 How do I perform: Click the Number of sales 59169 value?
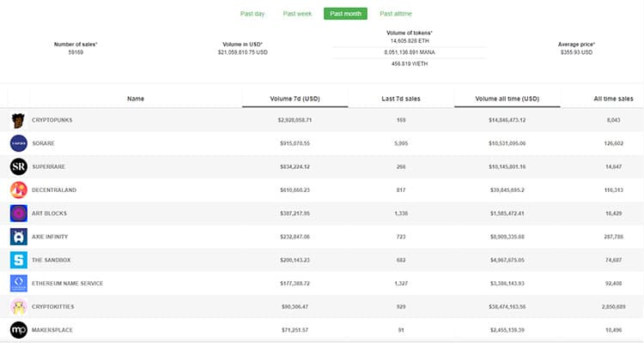[76, 52]
